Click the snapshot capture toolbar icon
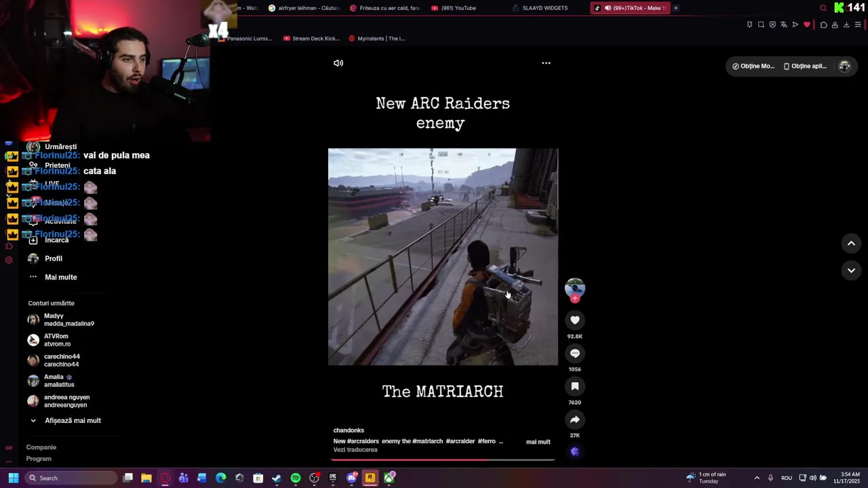Screen dimensions: 868x488 pos(761,24)
